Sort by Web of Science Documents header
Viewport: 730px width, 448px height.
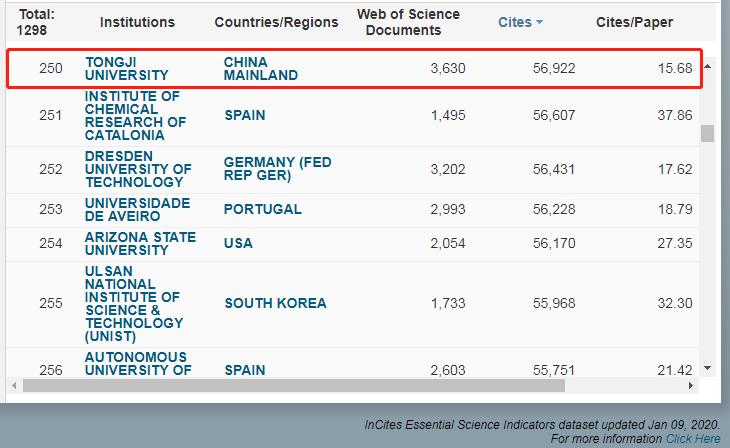click(x=408, y=22)
